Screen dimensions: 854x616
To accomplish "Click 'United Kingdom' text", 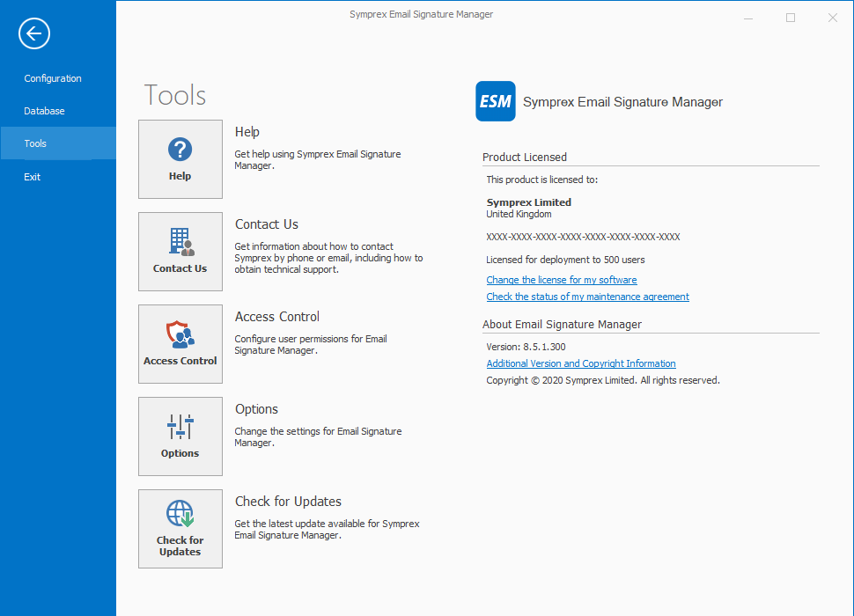I will tap(519, 214).
